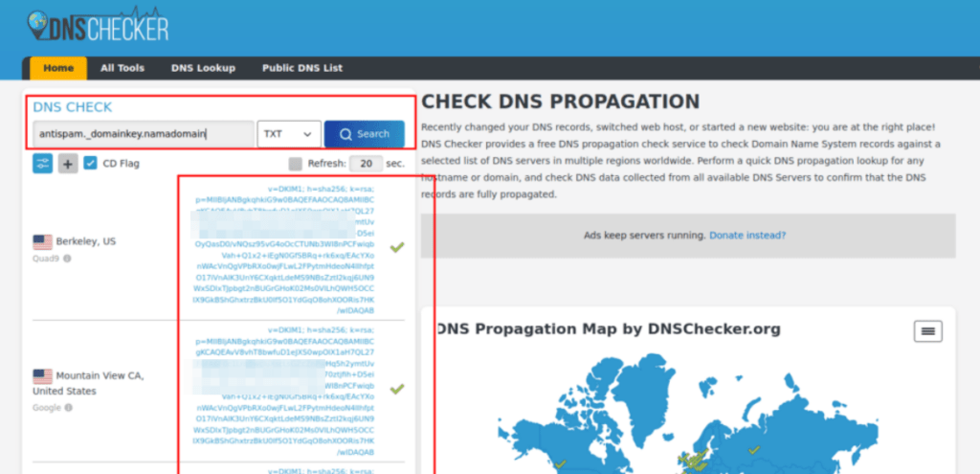Click the Quad9 provider label
The image size is (980, 474).
coord(47,258)
